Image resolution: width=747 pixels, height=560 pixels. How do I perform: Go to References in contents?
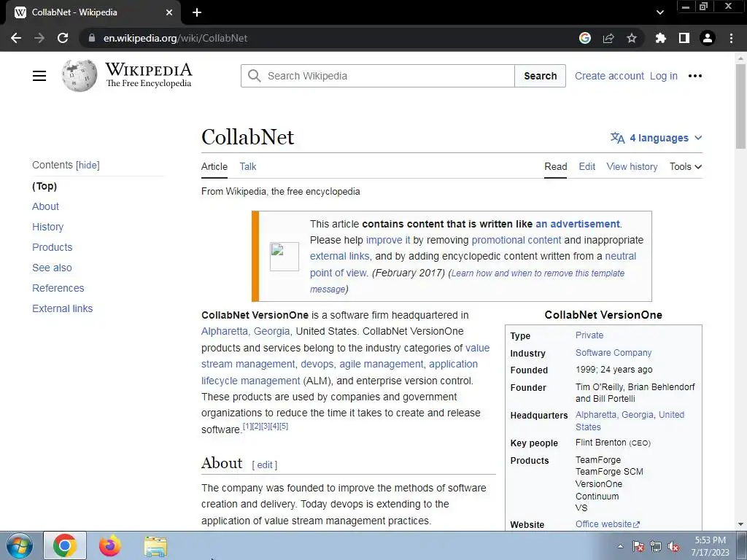point(58,289)
